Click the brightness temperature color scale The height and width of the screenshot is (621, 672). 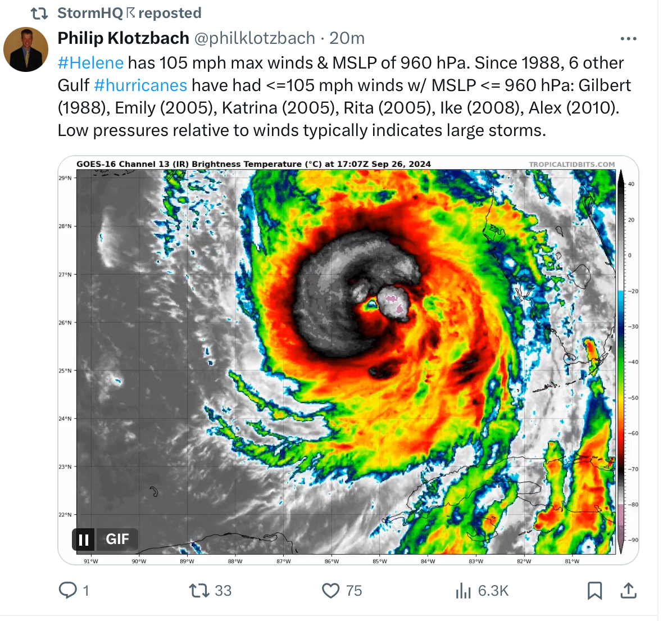click(621, 362)
